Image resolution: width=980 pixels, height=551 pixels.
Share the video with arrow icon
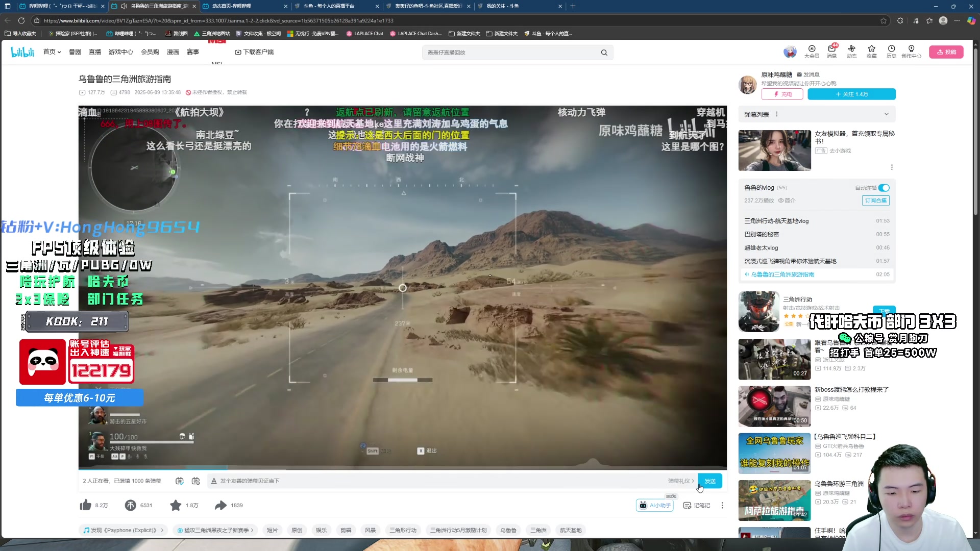[x=220, y=505]
